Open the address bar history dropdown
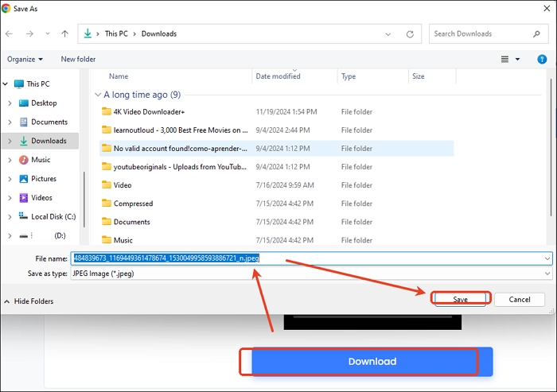Screen dimensions: 557x392 coord(390,34)
